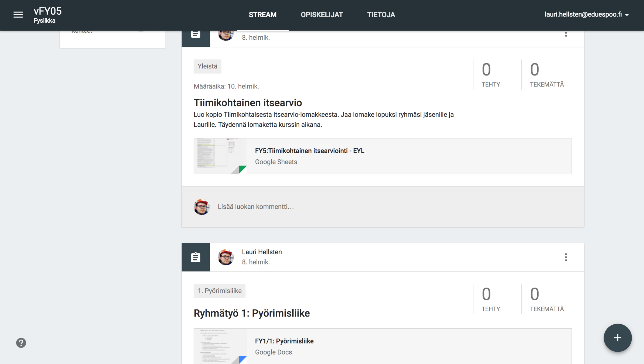Switch to the OPISKELIJAT tab

pyautogui.click(x=322, y=15)
